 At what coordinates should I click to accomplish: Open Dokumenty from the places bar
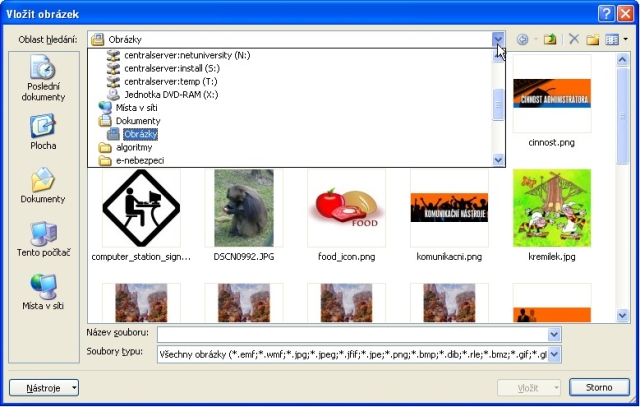point(43,186)
